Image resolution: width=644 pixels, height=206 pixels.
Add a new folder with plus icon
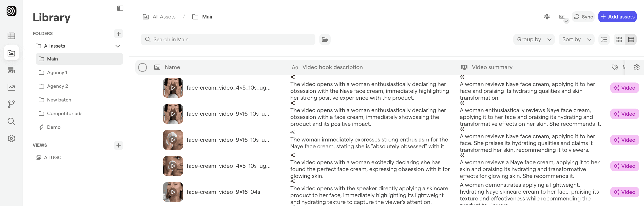coord(119,34)
